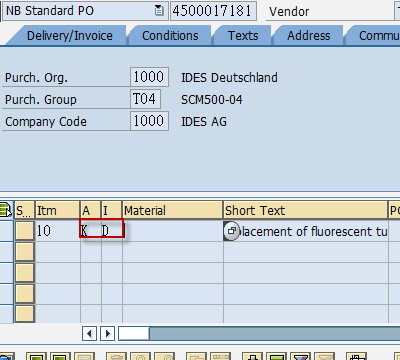Go to the Texts tab
400x360 pixels.
[243, 36]
